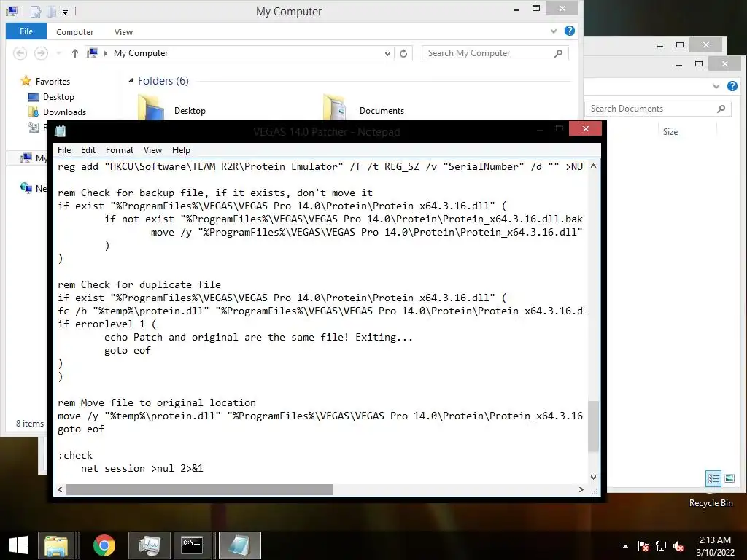747x560 pixels.
Task: Open help icon in the Documents window
Action: 732,86
